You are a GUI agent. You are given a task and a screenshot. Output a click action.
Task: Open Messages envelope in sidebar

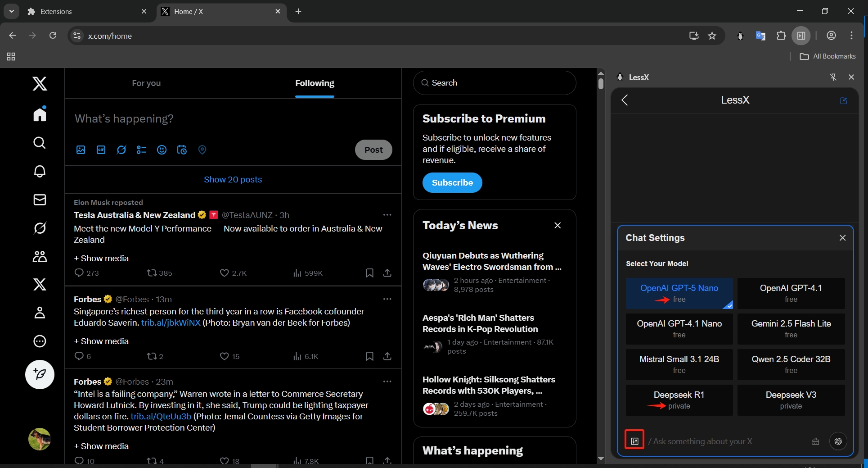(x=40, y=200)
